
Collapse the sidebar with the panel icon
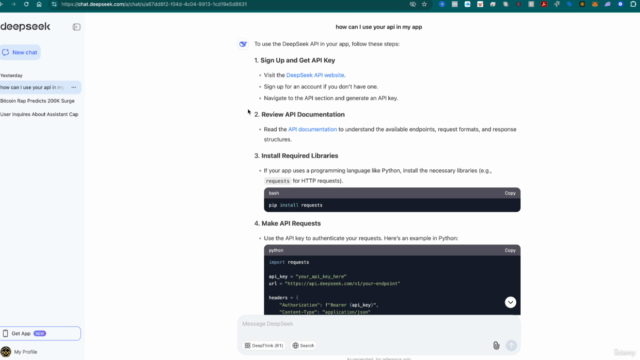click(x=76, y=27)
